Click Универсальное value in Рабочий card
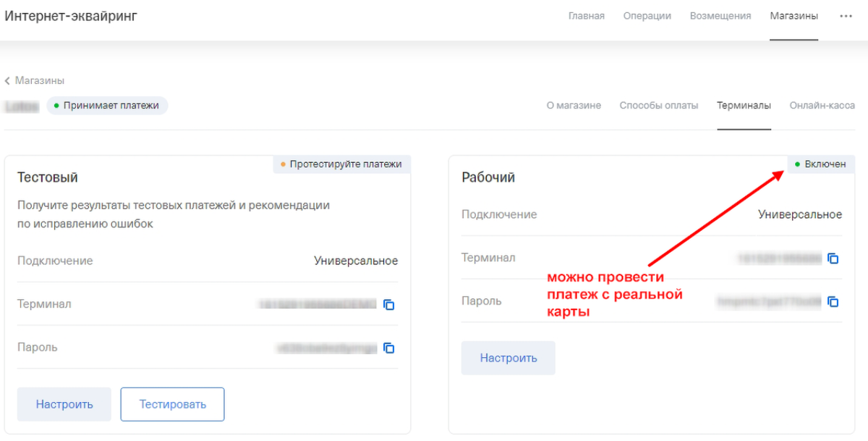The width and height of the screenshot is (868, 441). (x=800, y=214)
